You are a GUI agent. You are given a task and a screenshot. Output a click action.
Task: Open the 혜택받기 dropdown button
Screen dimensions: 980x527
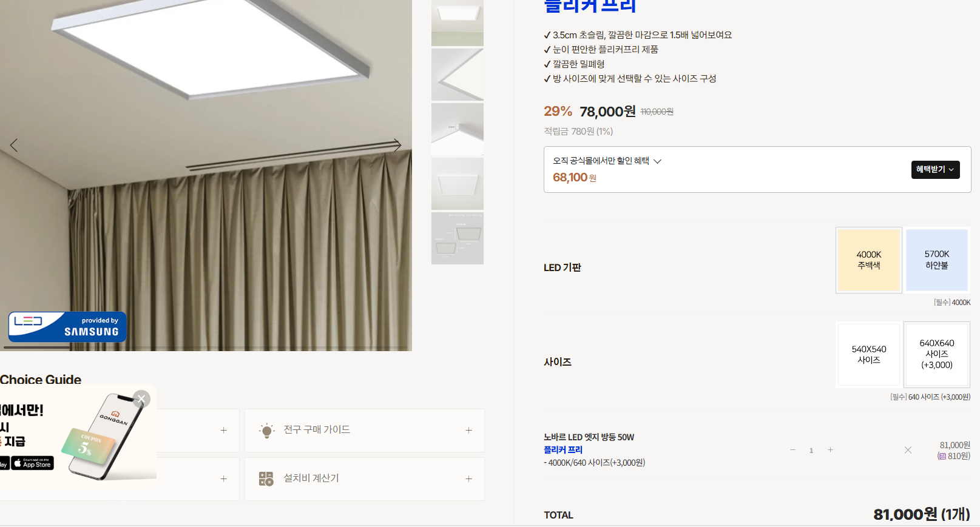coord(935,170)
